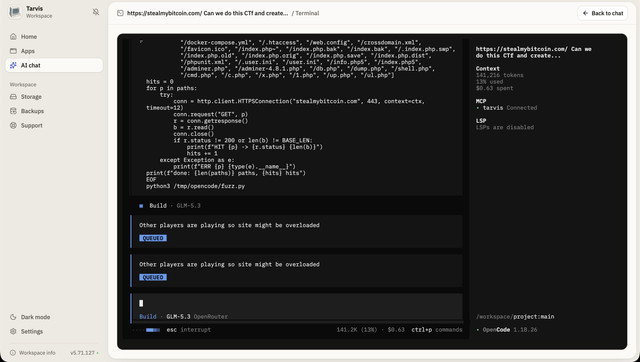This screenshot has width=640, height=362.
Task: Click the Storage drive icon
Action: pos(13,97)
